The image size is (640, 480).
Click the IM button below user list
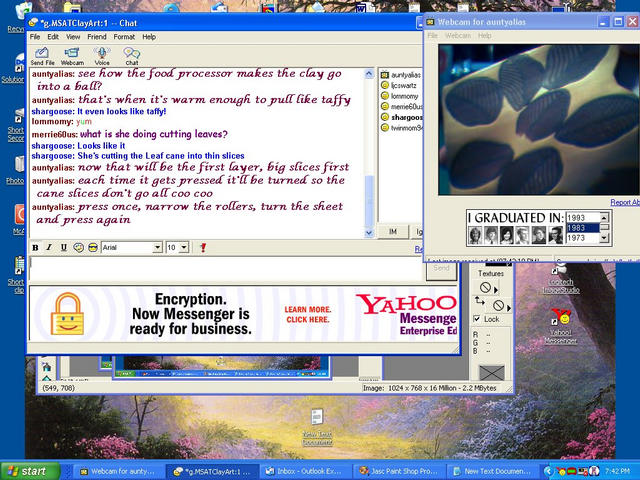(393, 231)
